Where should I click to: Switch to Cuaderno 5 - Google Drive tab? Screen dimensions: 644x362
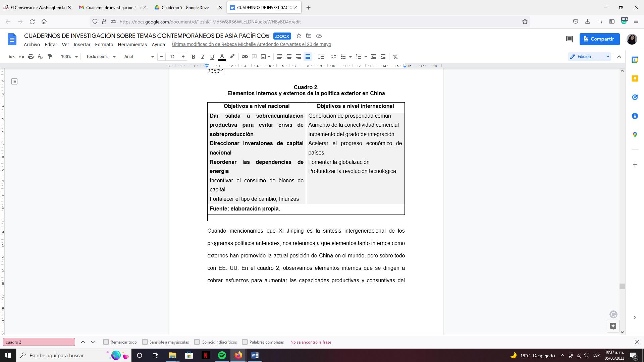pos(185,7)
